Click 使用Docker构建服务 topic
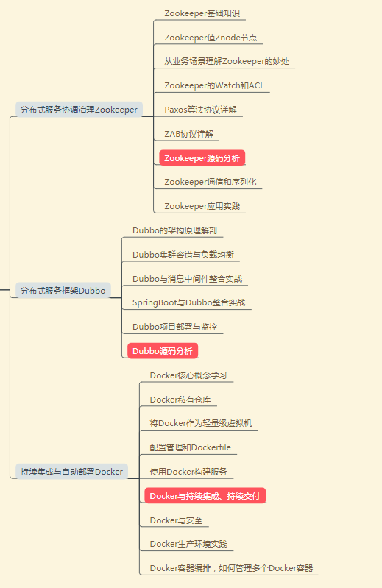 (188, 472)
